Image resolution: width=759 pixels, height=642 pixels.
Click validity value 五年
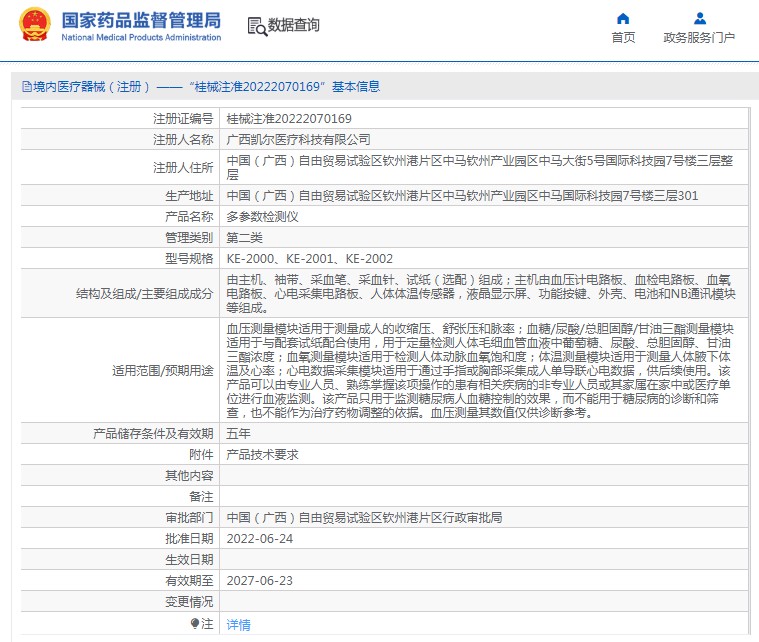239,433
